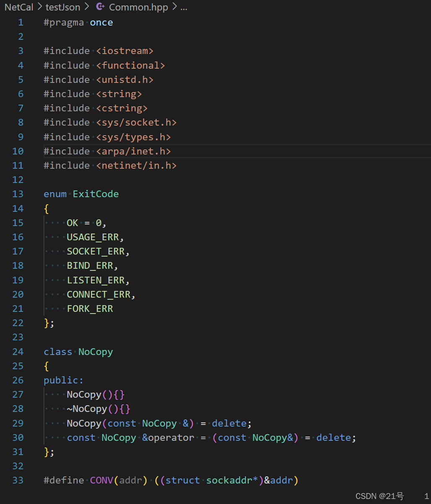Click the 'OK = 0,' enumerator

point(87,223)
